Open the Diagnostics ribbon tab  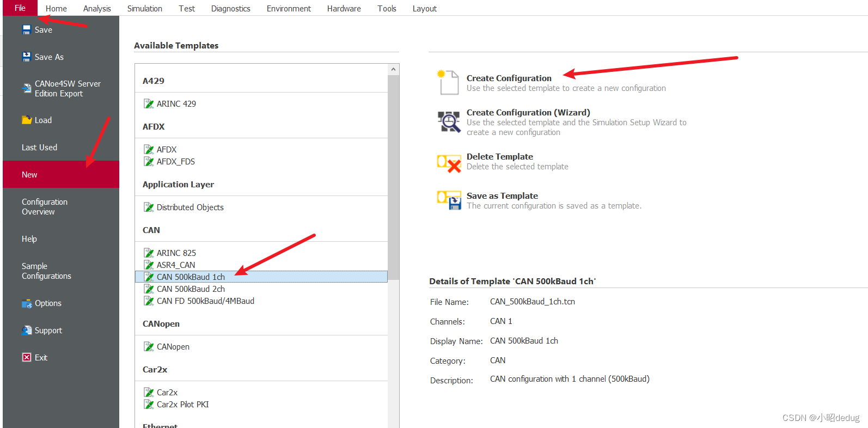click(x=231, y=9)
